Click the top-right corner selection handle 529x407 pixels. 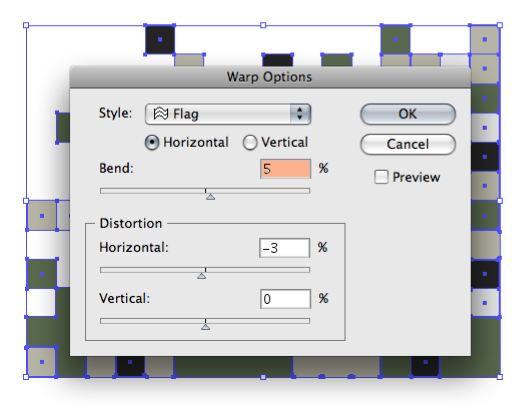click(x=500, y=25)
